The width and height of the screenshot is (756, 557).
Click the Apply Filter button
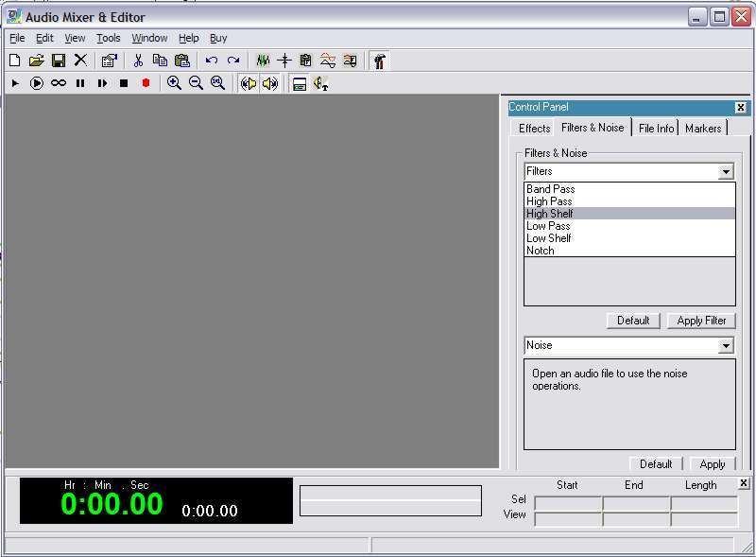tap(701, 321)
